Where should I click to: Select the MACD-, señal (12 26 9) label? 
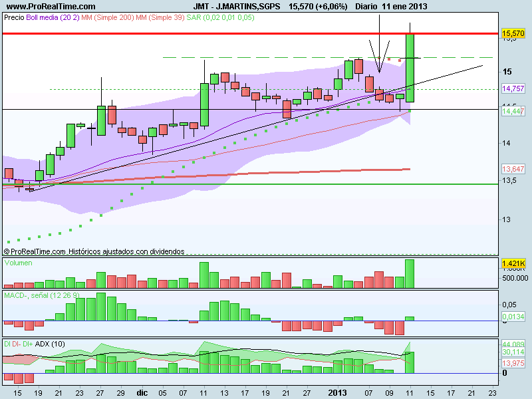coord(42,295)
